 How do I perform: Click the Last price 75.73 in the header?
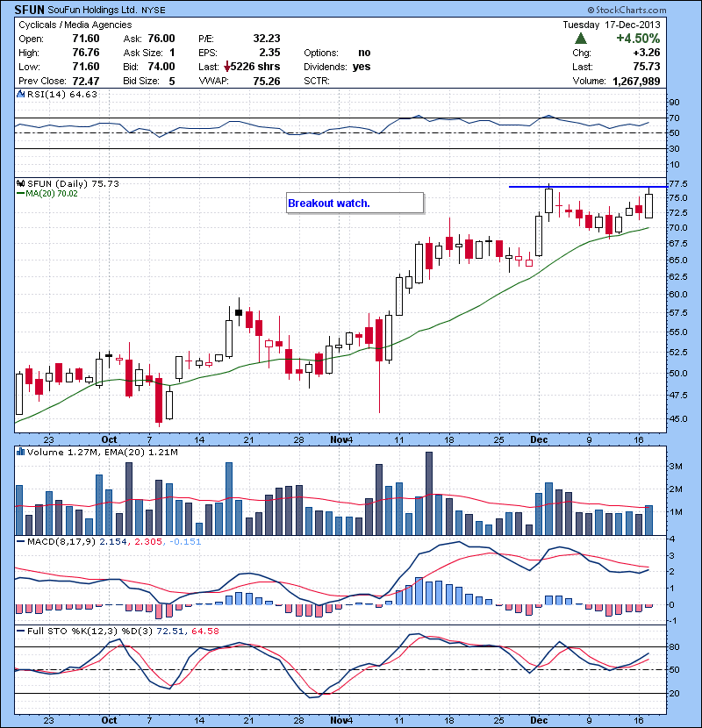[x=647, y=67]
